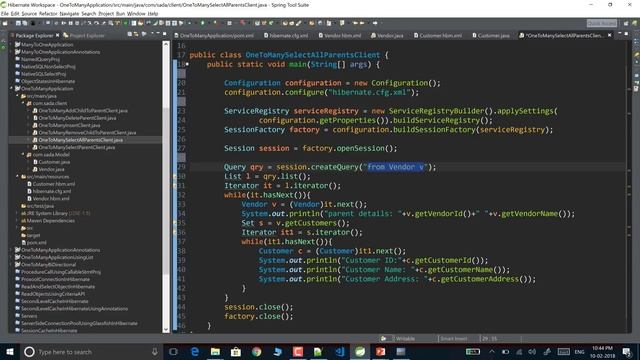This screenshot has width=640, height=360.
Task: Click the Spring Tool Suite taskbar icon
Action: [x=360, y=351]
